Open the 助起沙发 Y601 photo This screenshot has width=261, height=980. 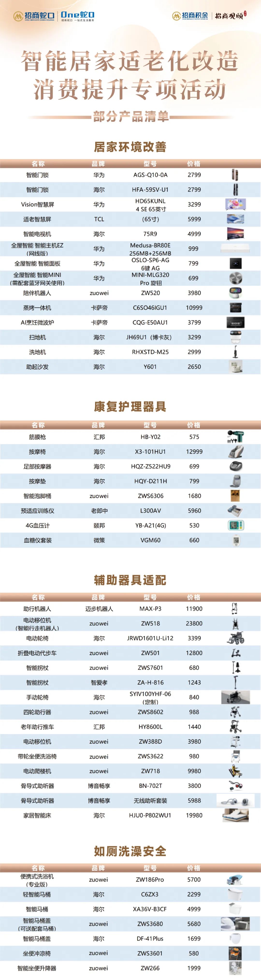pyautogui.click(x=235, y=367)
